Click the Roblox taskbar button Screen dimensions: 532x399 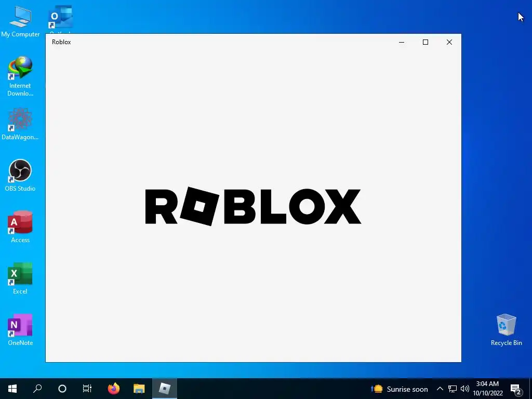165,389
